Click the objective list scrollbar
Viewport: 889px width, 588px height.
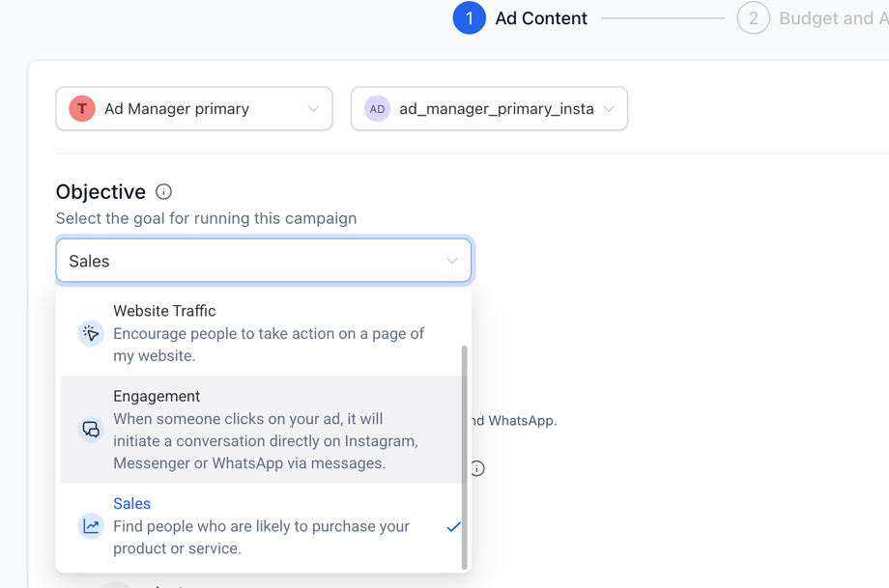[x=465, y=454]
